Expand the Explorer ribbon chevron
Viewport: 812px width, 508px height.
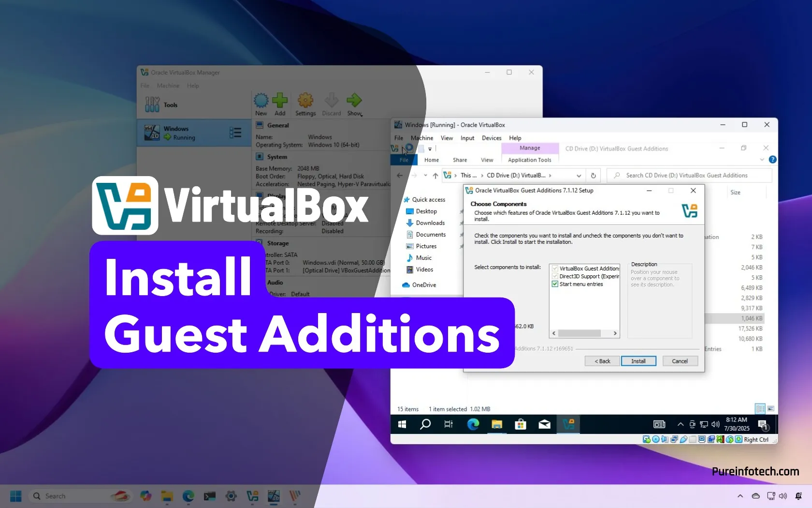(762, 160)
